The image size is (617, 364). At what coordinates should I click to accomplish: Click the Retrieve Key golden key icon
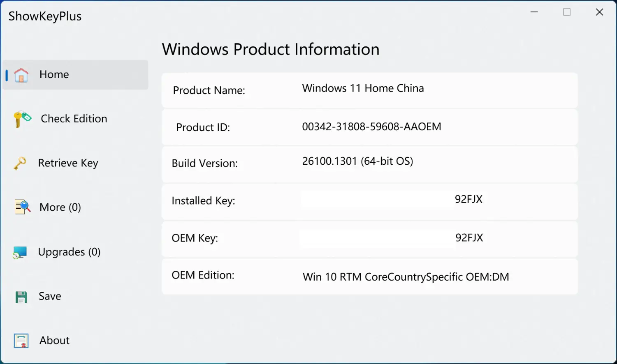(x=20, y=163)
